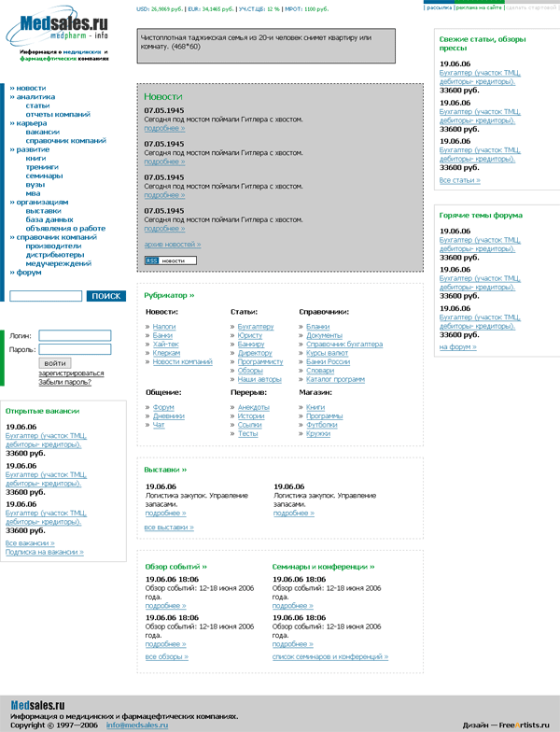Click the «Налоги» link in Рубрикатор
This screenshot has width=560, height=732.
(x=164, y=327)
